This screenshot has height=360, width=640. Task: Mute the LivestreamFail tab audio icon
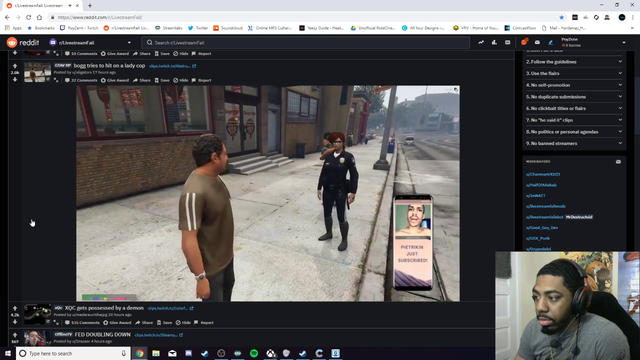tap(70, 6)
